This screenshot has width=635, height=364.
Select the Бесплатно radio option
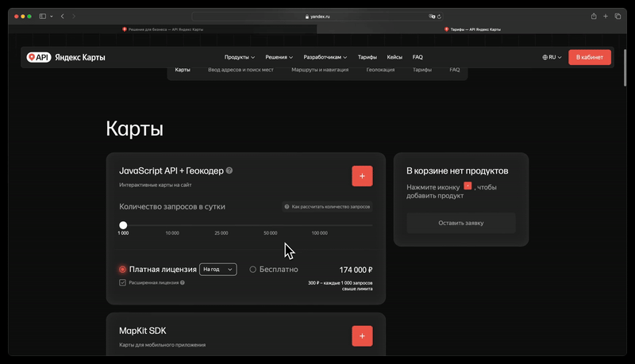tap(252, 270)
